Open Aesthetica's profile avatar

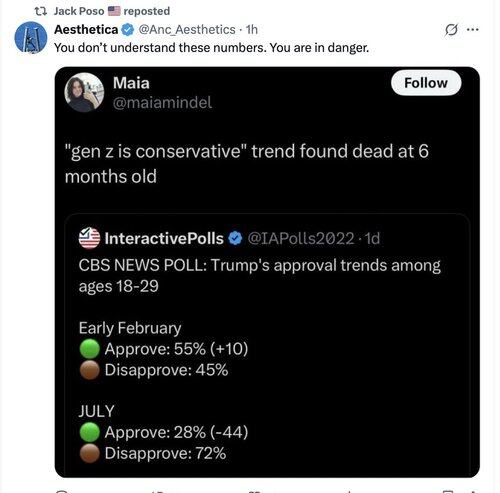tap(31, 37)
